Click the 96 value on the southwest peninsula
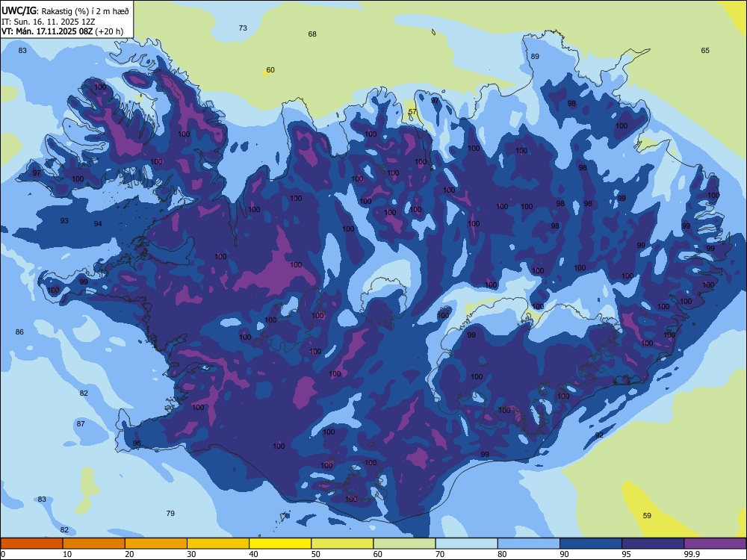The image size is (747, 560). tap(137, 444)
